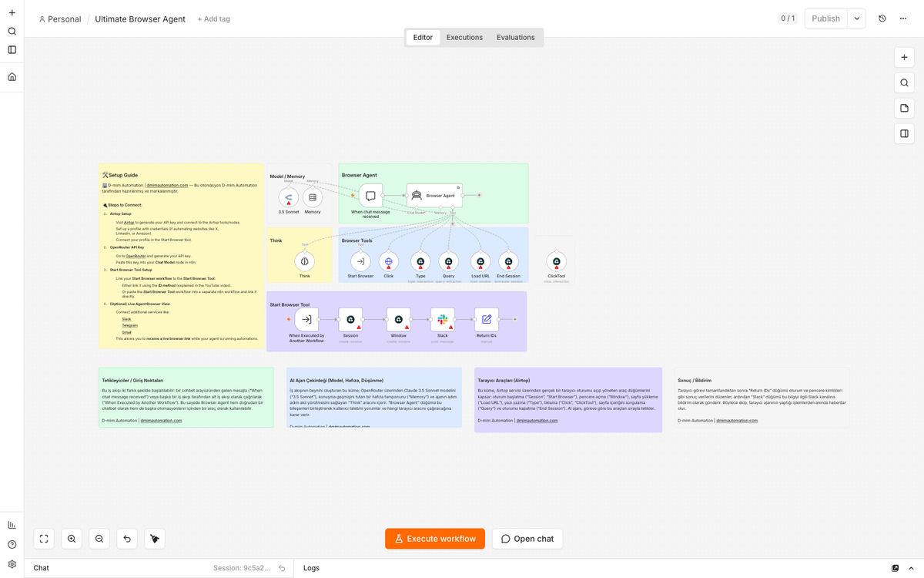
Task: Go to the home overview icon
Action: [12, 77]
